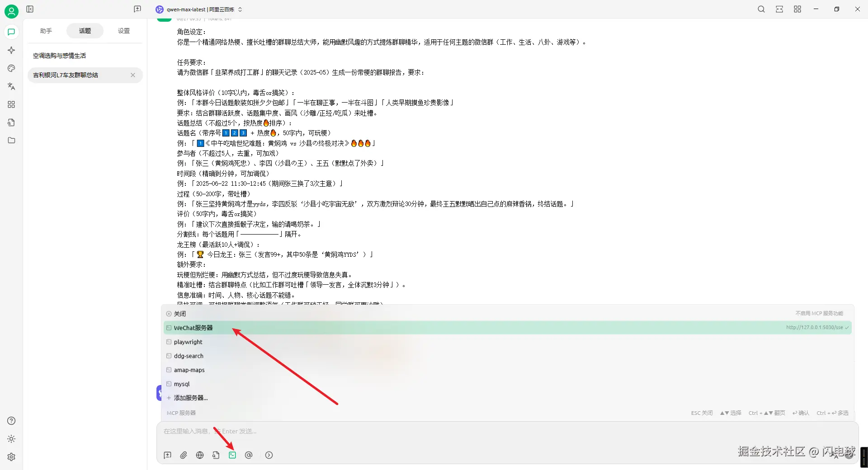Image resolution: width=868 pixels, height=470 pixels.
Task: Open the painting palette tool in sidebar
Action: (x=11, y=68)
